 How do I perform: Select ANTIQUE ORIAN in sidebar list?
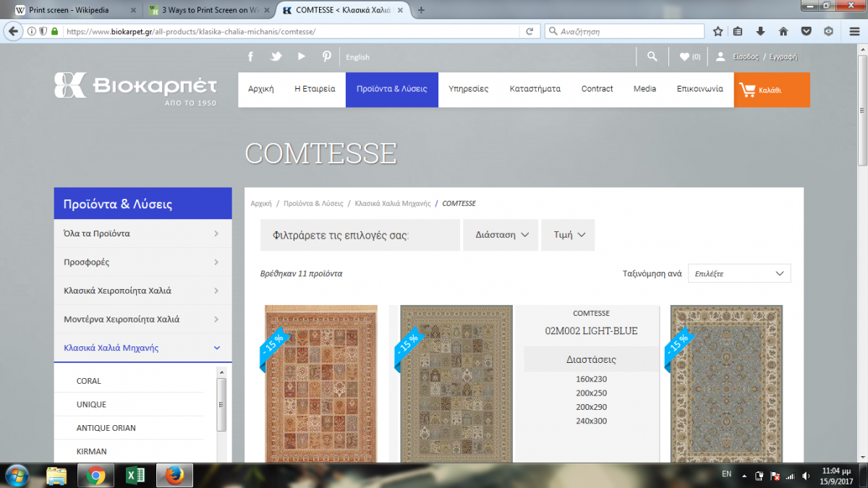coord(106,428)
